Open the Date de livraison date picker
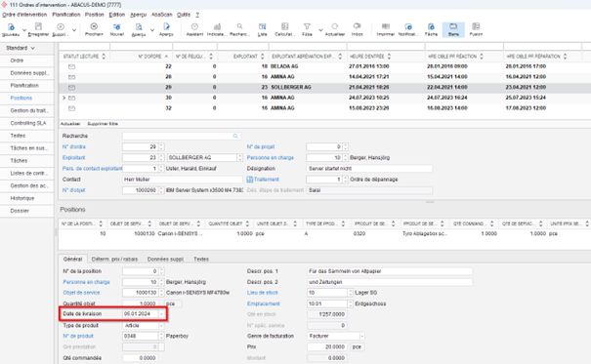 pos(162,314)
